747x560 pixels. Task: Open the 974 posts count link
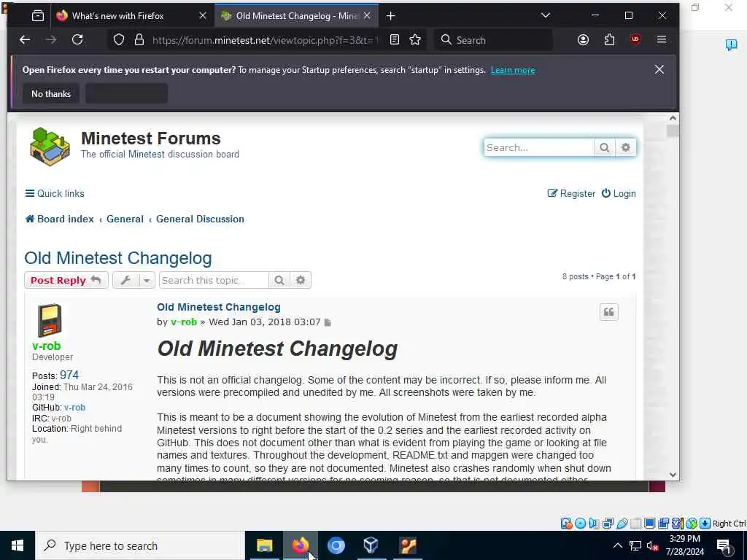pos(69,376)
